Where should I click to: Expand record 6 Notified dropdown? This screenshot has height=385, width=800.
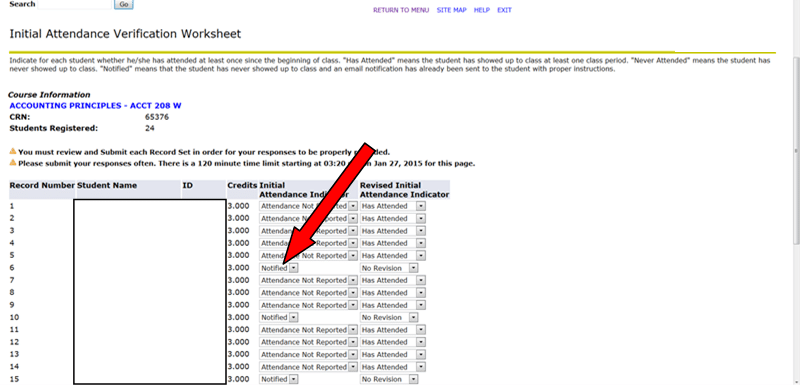279,268
